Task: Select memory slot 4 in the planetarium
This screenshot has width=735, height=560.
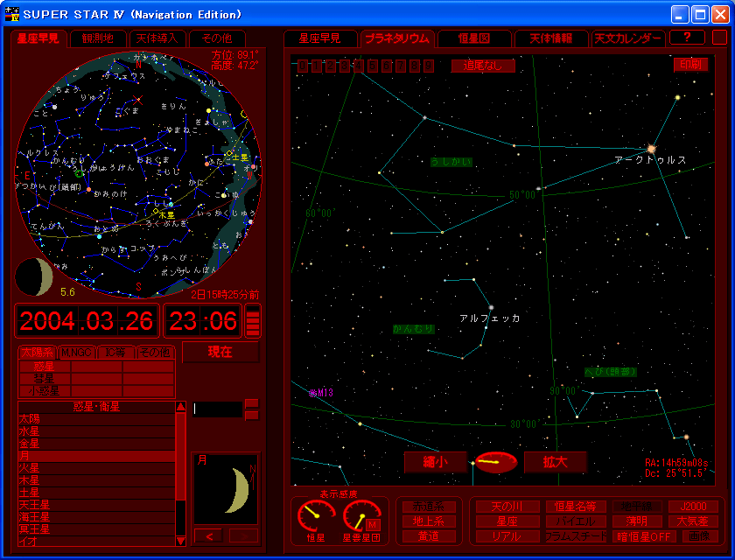Action: point(359,66)
